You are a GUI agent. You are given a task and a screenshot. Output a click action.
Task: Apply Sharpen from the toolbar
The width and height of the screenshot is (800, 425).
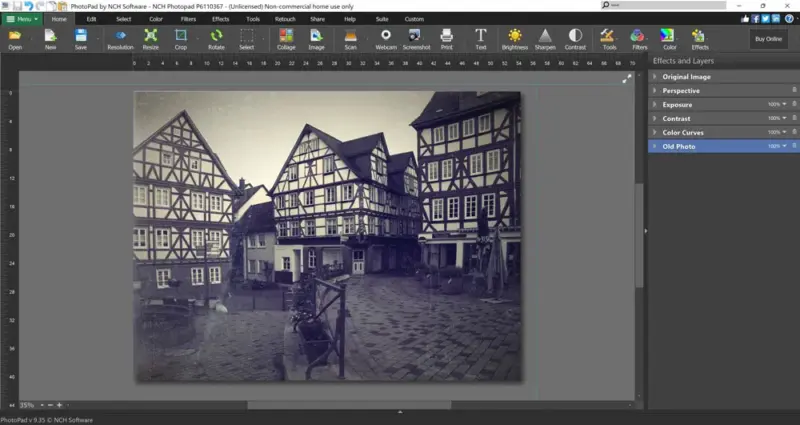[x=545, y=39]
